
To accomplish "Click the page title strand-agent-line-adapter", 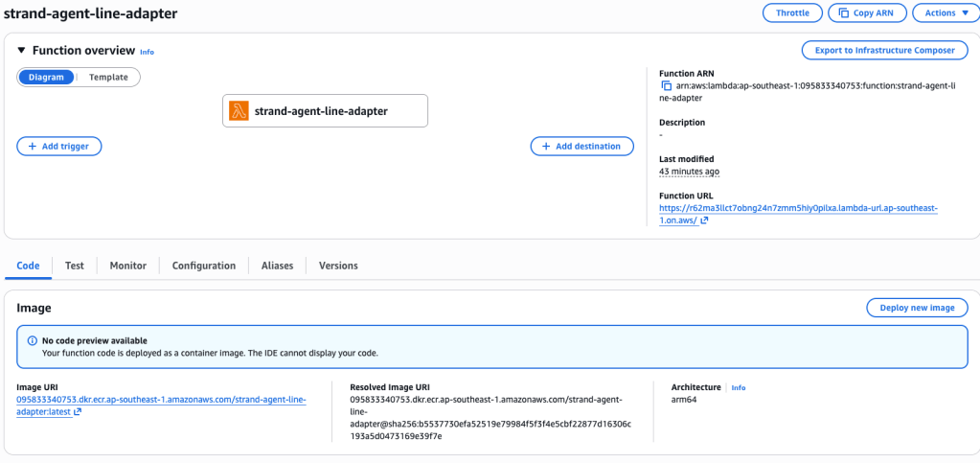I will [x=91, y=13].
